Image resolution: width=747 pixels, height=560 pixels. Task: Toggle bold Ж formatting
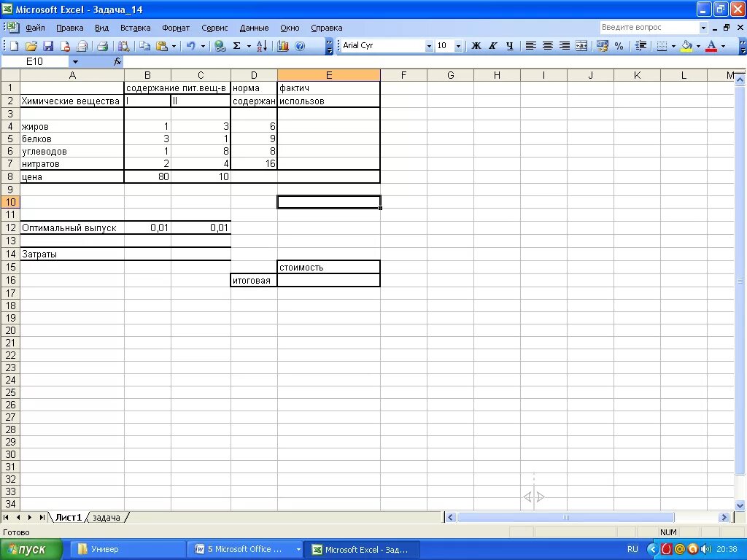tap(476, 46)
